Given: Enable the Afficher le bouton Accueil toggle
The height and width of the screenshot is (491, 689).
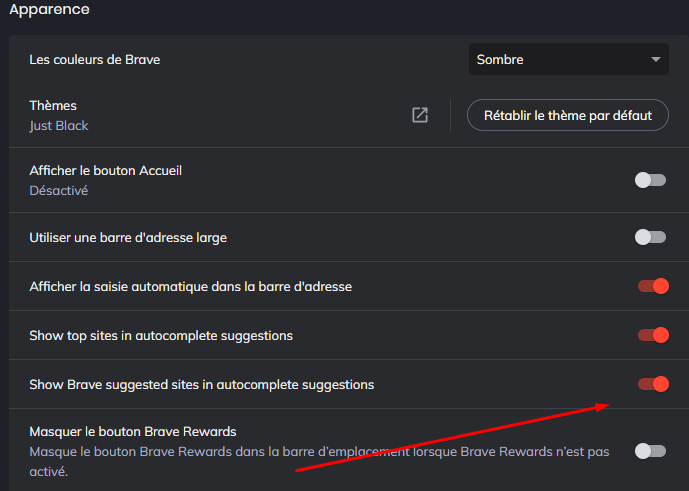Looking at the screenshot, I should tap(650, 180).
